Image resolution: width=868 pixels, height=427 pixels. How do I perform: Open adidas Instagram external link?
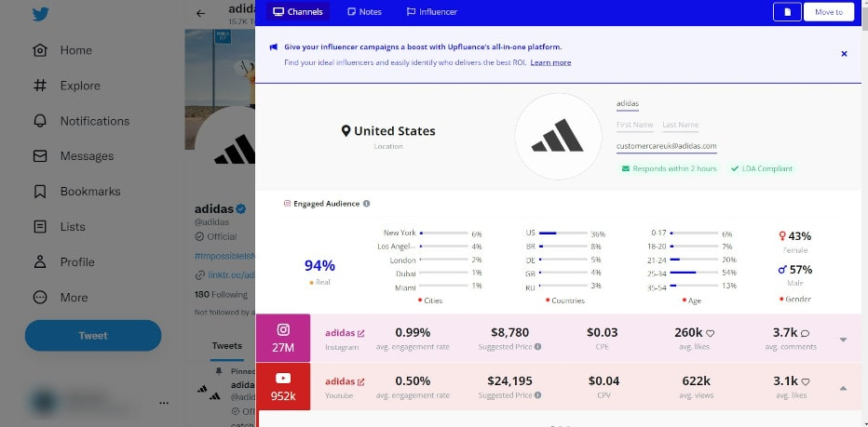(x=361, y=334)
